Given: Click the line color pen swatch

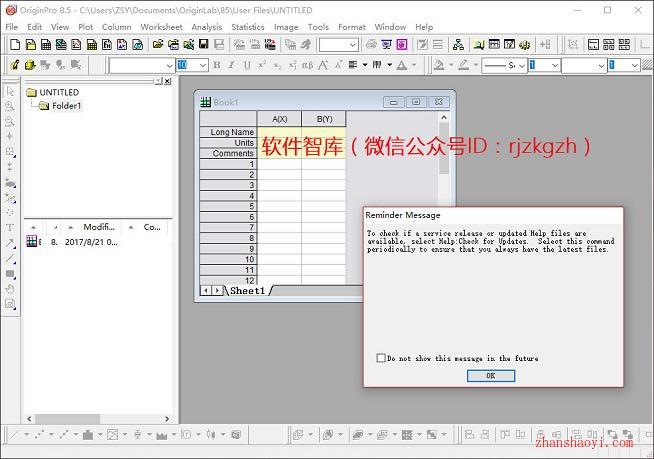Looking at the screenshot, I should (463, 65).
